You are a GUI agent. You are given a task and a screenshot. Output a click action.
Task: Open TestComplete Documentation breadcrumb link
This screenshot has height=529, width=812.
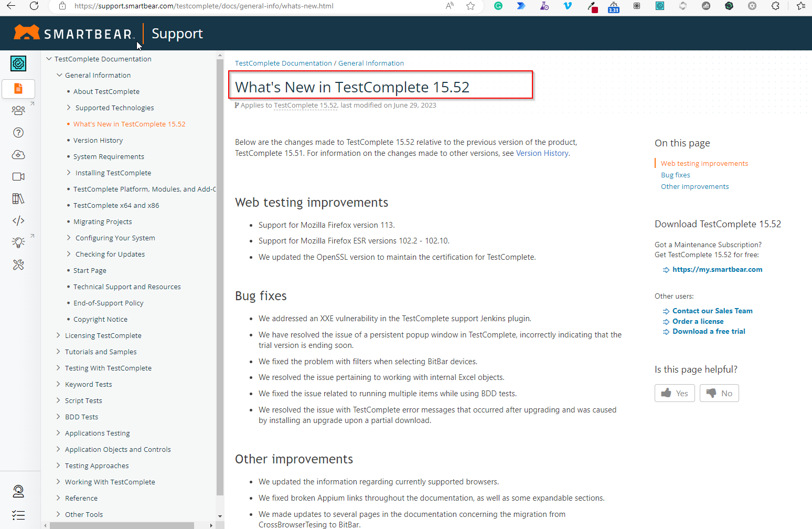(283, 63)
